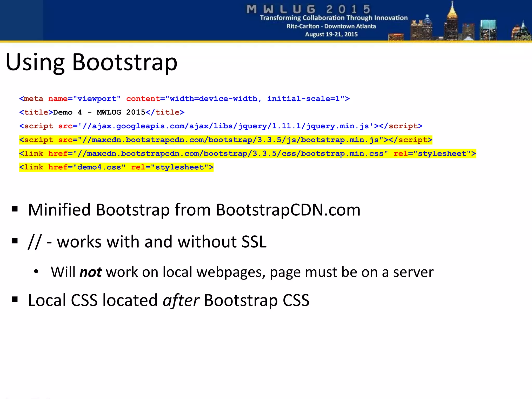Click the jQuery googleapis script line
This screenshot has width=532, height=399.
click(221, 126)
